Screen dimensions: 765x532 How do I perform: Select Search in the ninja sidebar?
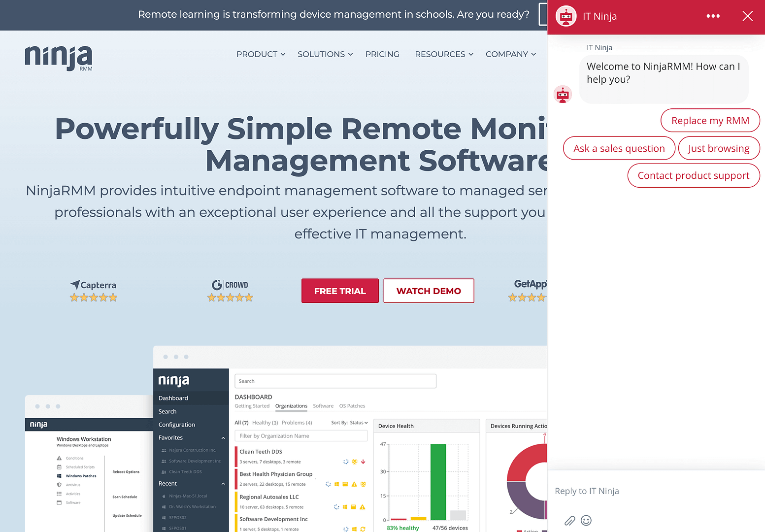pos(191,411)
